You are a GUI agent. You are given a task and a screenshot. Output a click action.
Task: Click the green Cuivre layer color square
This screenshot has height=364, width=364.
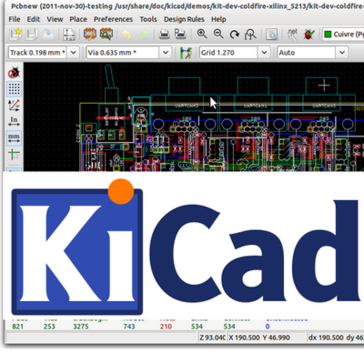point(328,34)
